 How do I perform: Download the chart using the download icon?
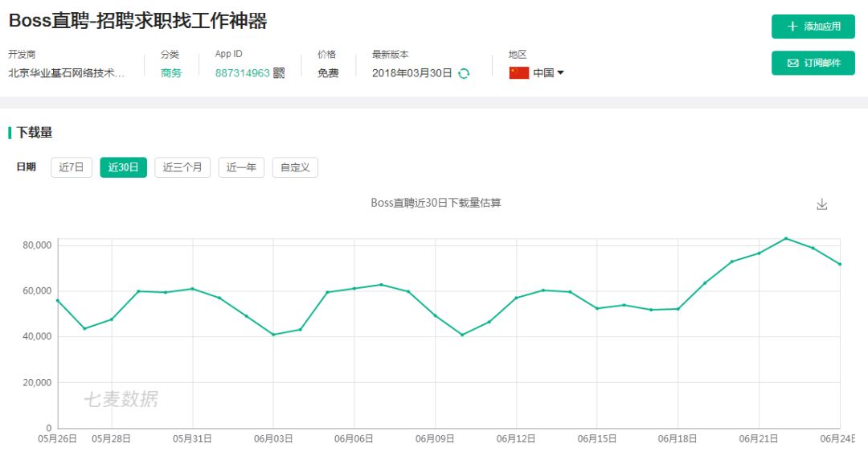click(x=822, y=204)
